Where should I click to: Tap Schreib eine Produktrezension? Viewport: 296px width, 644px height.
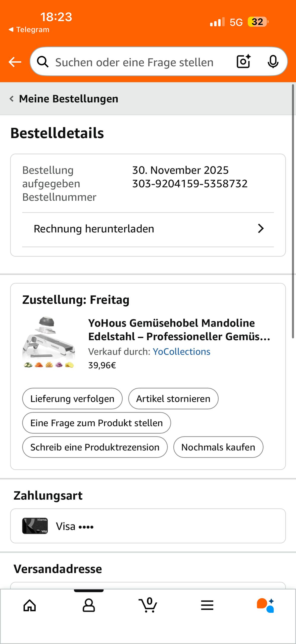(x=95, y=447)
